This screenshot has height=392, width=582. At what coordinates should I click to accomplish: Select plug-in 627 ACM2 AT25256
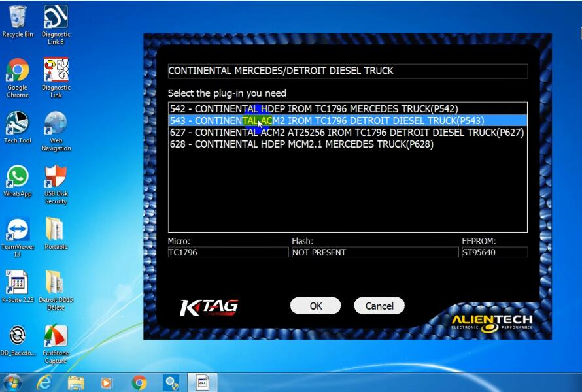click(x=348, y=133)
